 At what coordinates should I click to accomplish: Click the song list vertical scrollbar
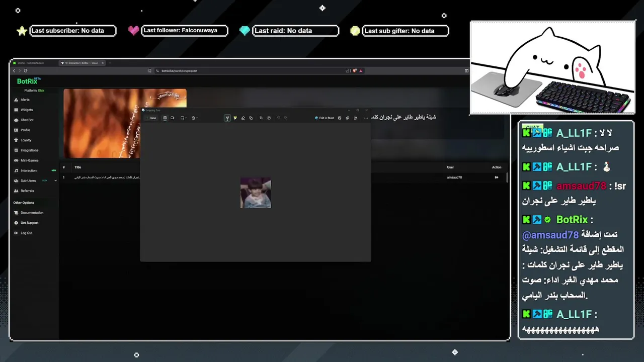507,177
